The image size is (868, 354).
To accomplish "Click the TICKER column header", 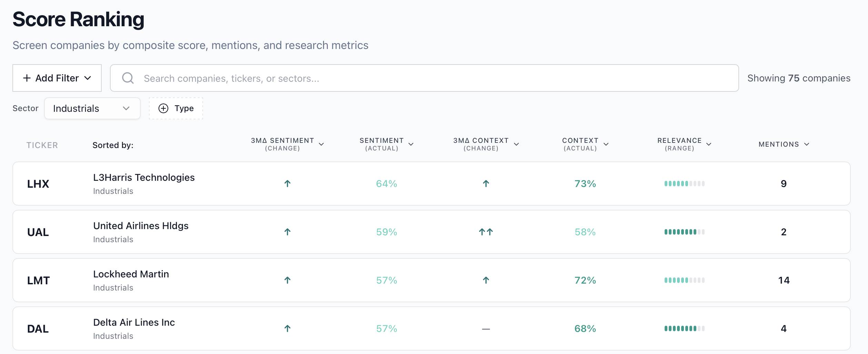I will click(x=42, y=145).
